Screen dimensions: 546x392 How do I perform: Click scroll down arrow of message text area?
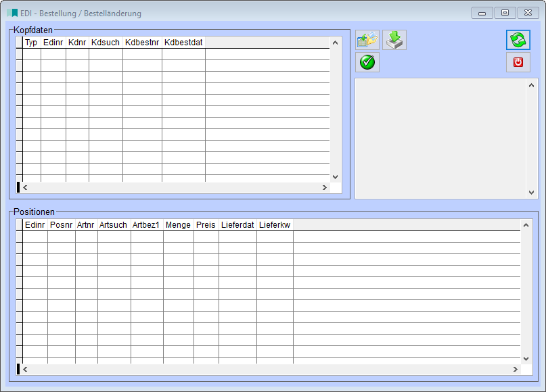(x=532, y=193)
